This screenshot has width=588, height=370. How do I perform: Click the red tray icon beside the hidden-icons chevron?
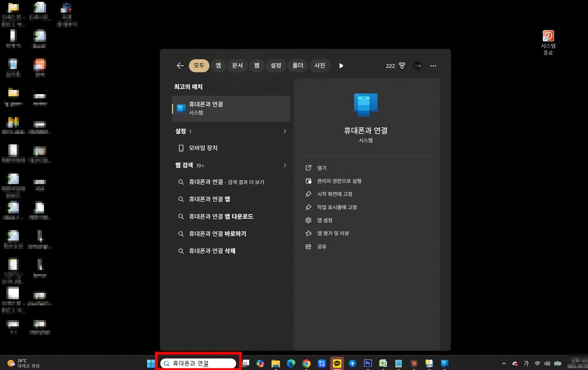[x=515, y=363]
